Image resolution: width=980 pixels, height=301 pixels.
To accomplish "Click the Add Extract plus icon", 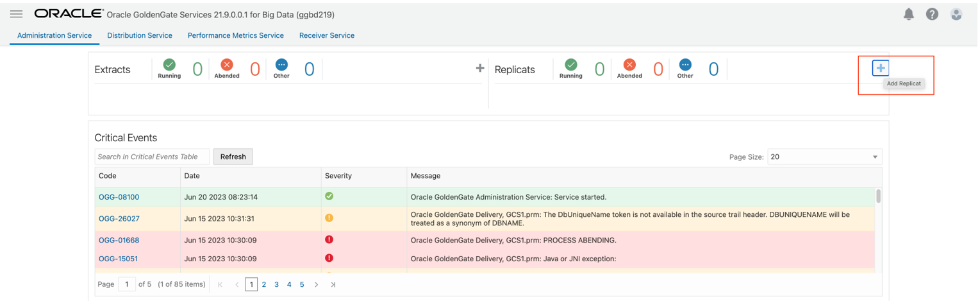I will click(479, 68).
